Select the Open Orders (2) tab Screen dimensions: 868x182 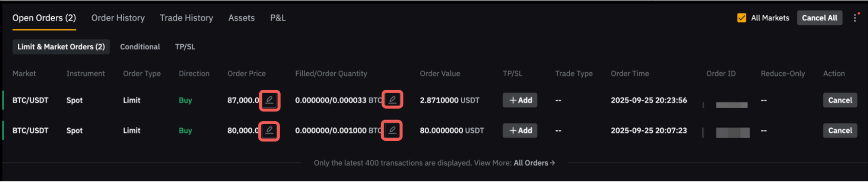(44, 18)
